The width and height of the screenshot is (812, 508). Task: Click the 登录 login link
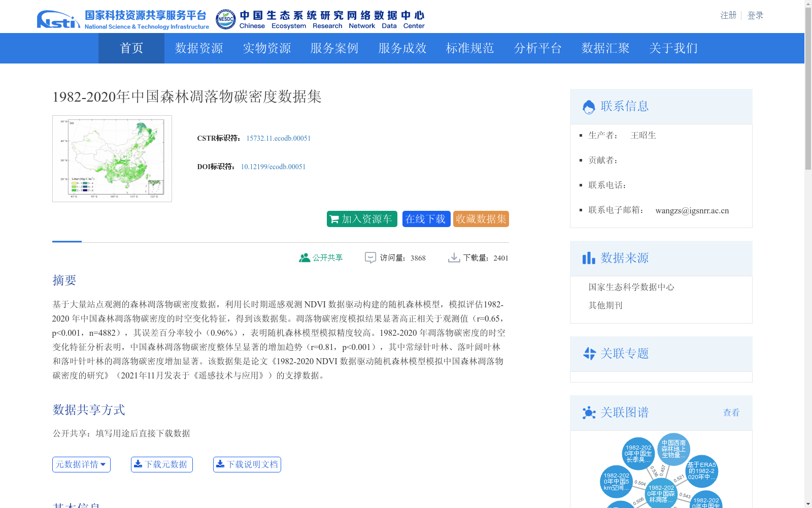[x=755, y=15]
